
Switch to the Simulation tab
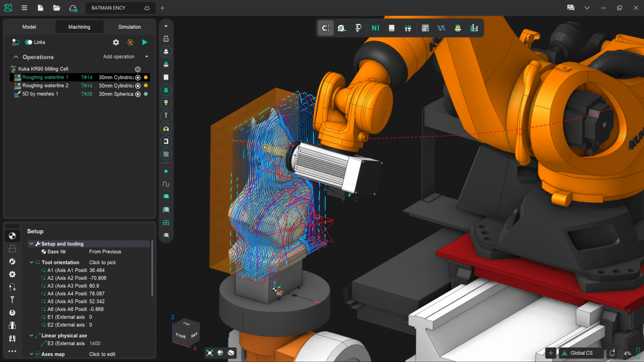[129, 26]
